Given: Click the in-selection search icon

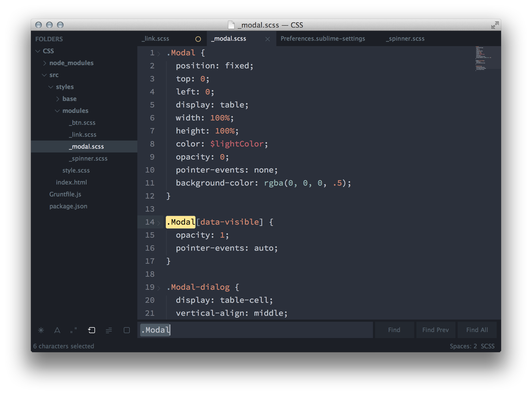Looking at the screenshot, I should tap(109, 330).
